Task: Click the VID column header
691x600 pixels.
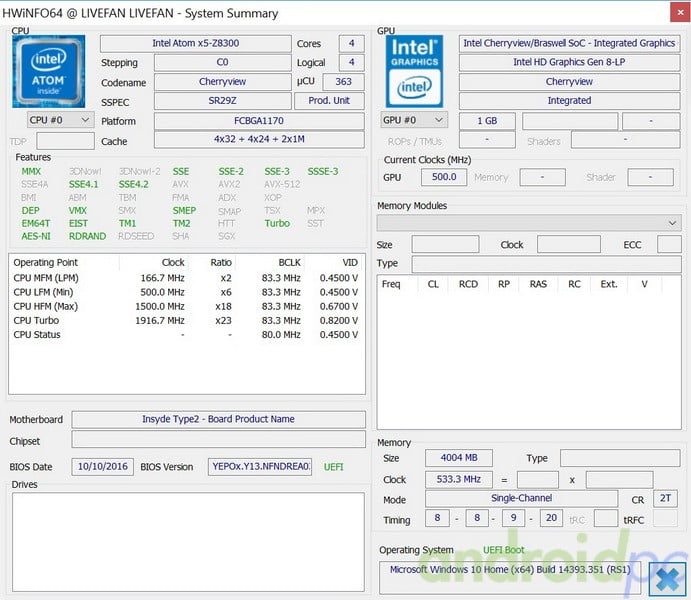Action: tap(334, 263)
